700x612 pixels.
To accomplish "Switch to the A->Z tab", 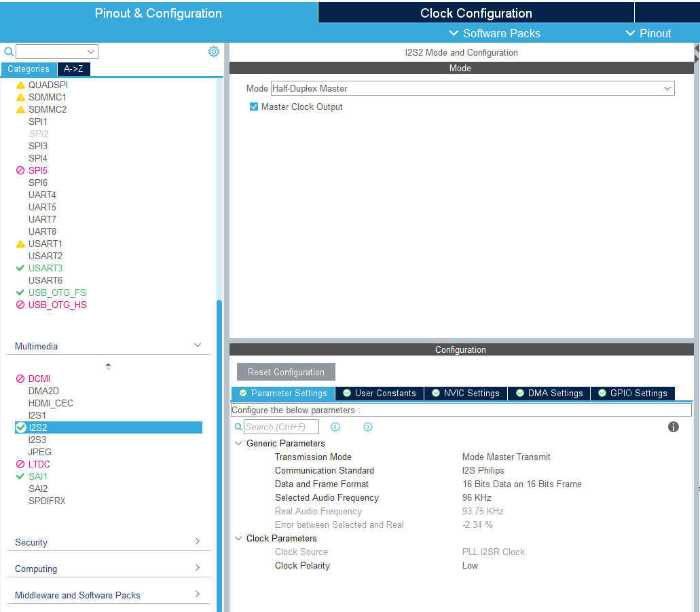I will click(73, 69).
